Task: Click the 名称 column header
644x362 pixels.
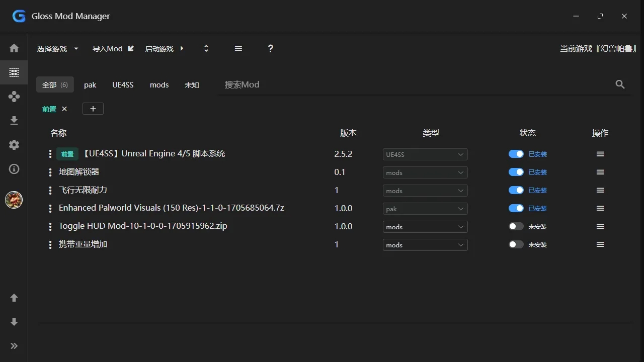Action: 58,133
